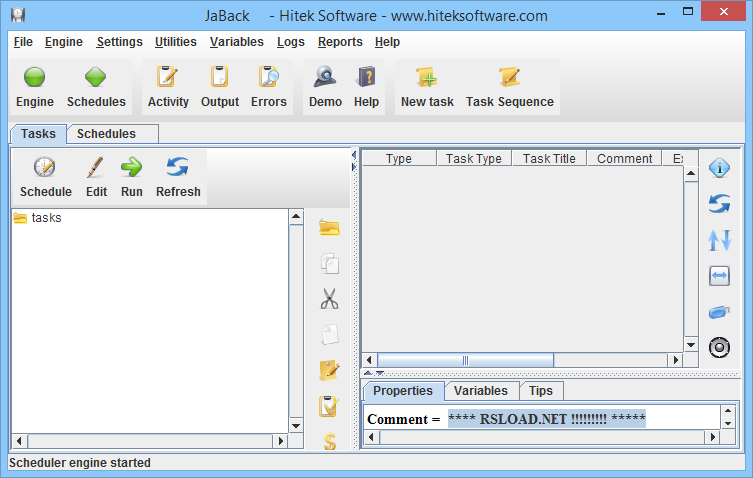
Task: Open the Help menu
Action: tap(387, 42)
